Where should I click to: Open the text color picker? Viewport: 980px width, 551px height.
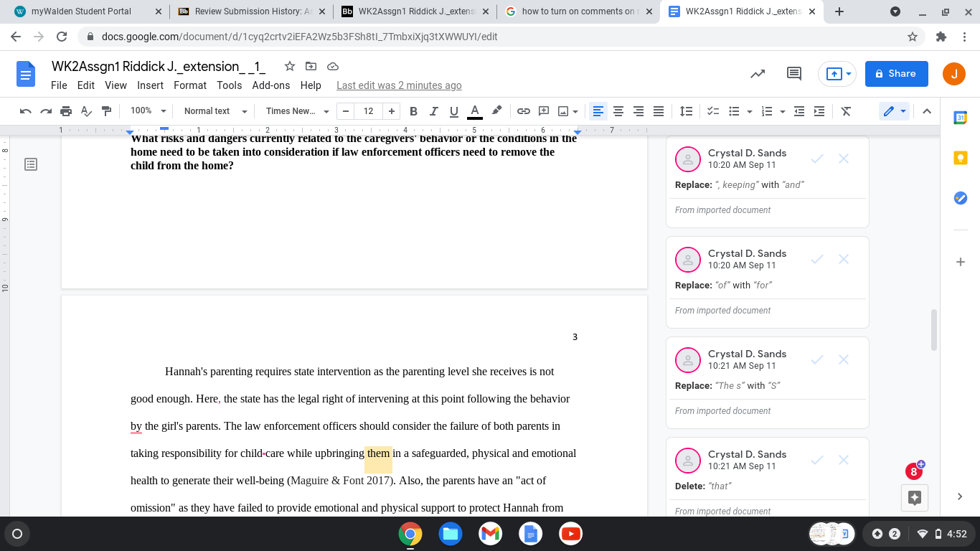tap(474, 111)
